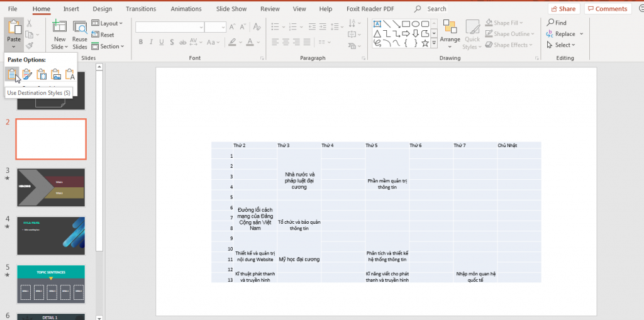Viewport: 644px width, 320px height.
Task: Choose Keep Source Formatting paste icon
Action: (x=26, y=74)
